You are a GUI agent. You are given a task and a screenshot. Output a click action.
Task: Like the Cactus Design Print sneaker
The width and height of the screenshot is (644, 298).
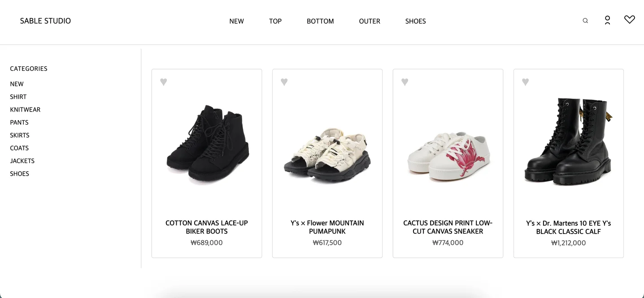(x=405, y=82)
